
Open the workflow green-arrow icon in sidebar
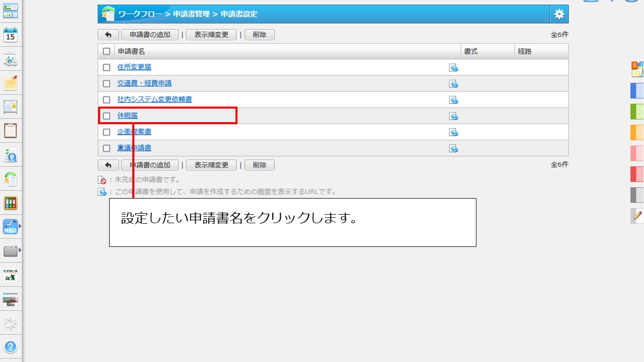pyautogui.click(x=11, y=179)
